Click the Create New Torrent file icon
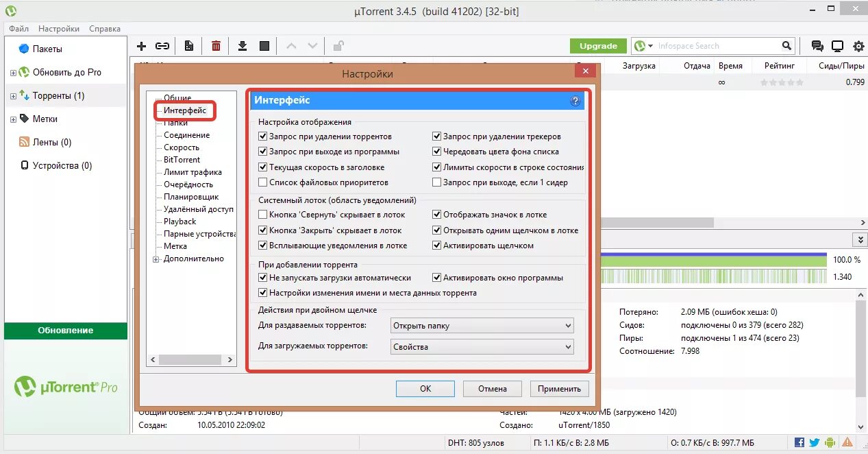This screenshot has height=454, width=868. tap(188, 46)
